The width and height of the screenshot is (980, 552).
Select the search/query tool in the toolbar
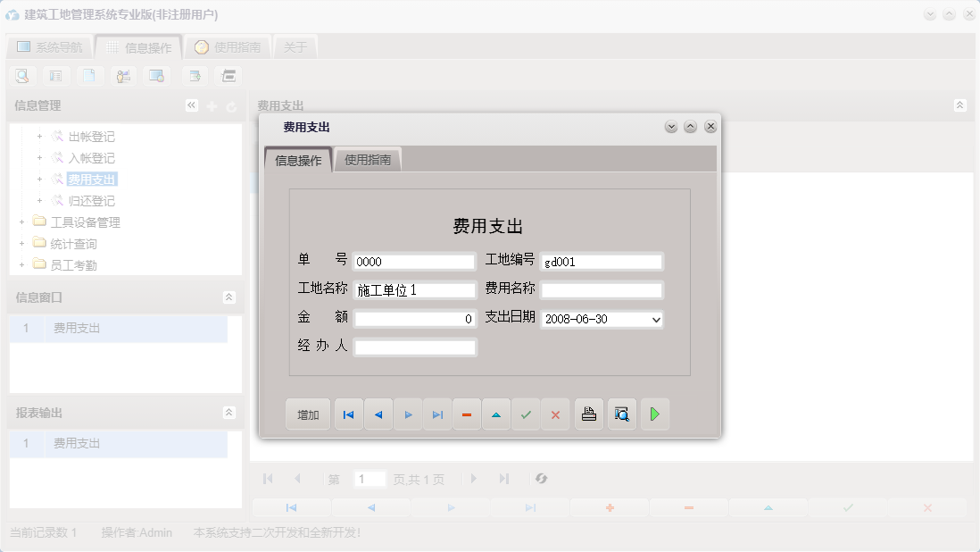click(x=22, y=76)
